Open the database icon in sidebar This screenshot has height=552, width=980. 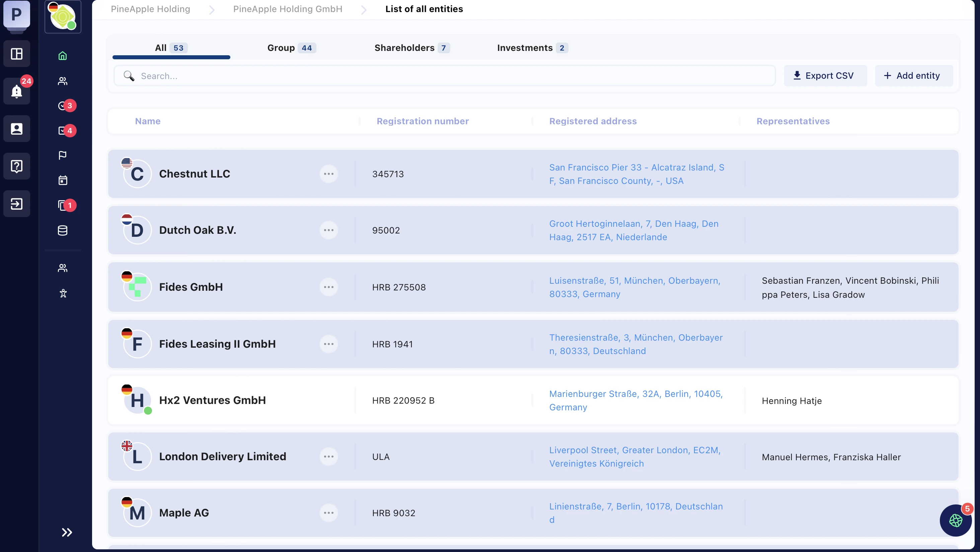point(63,230)
